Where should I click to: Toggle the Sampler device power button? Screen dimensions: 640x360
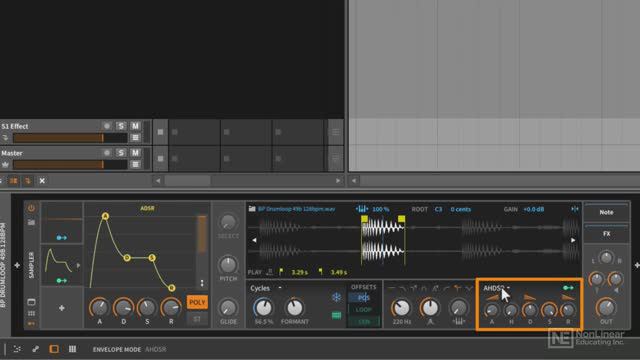point(31,208)
